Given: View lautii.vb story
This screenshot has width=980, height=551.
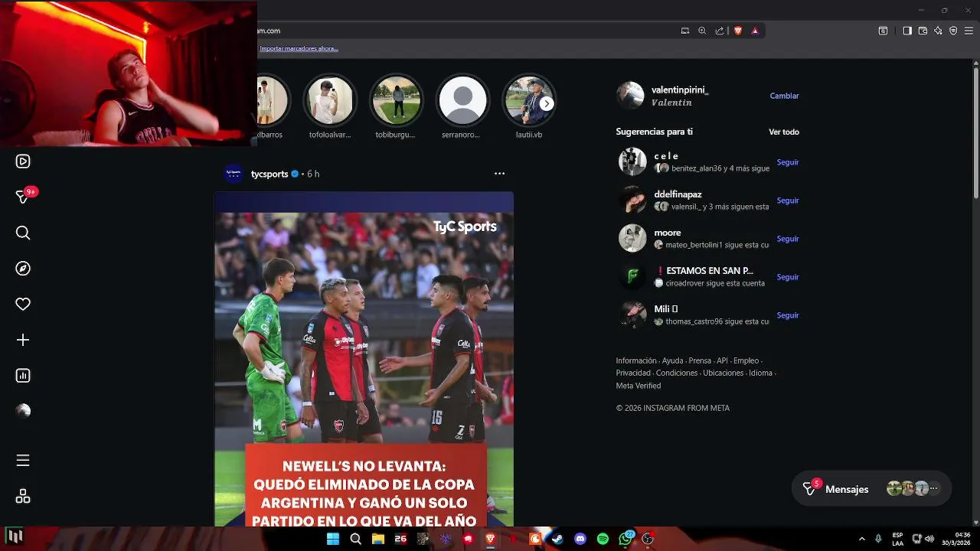Looking at the screenshot, I should (528, 100).
